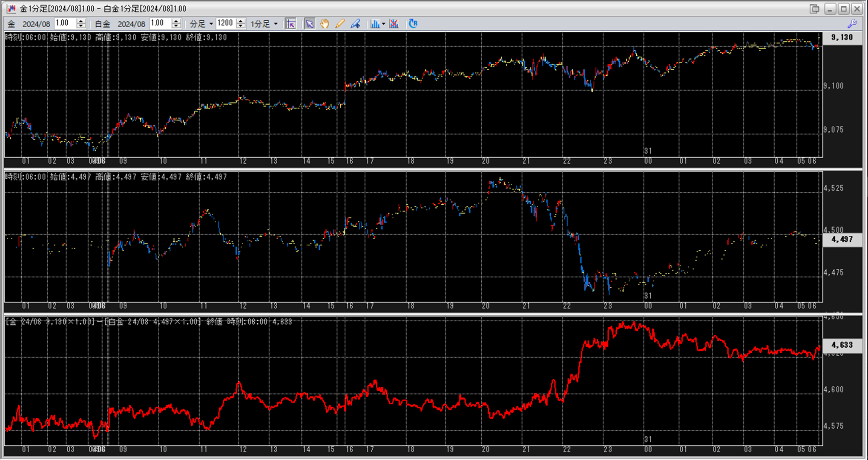The width and height of the screenshot is (868, 460).
Task: Open settings wrench icon at top right
Action: pos(852,24)
